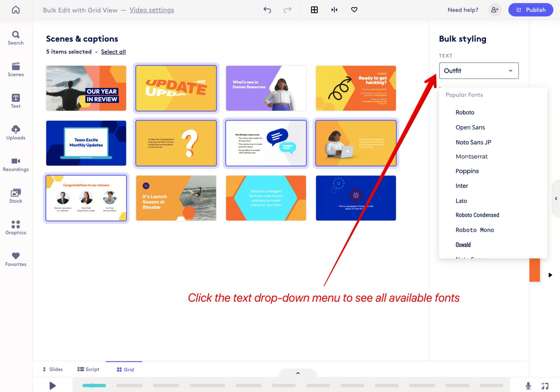Open the Text sidebar panel

tap(16, 101)
